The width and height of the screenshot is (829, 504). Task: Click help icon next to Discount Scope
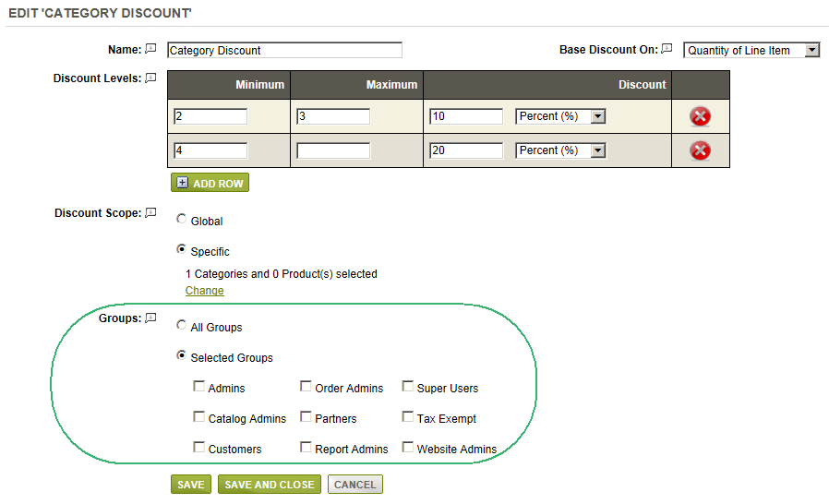click(x=150, y=212)
